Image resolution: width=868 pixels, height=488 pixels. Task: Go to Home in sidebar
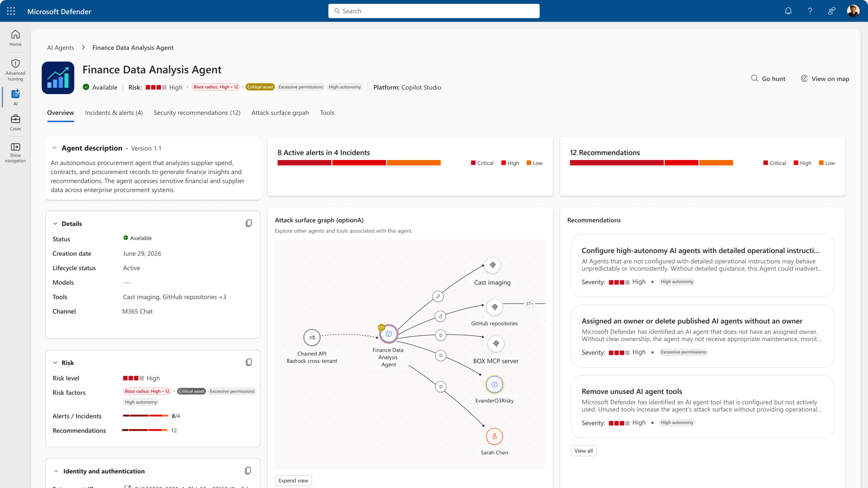click(x=15, y=38)
